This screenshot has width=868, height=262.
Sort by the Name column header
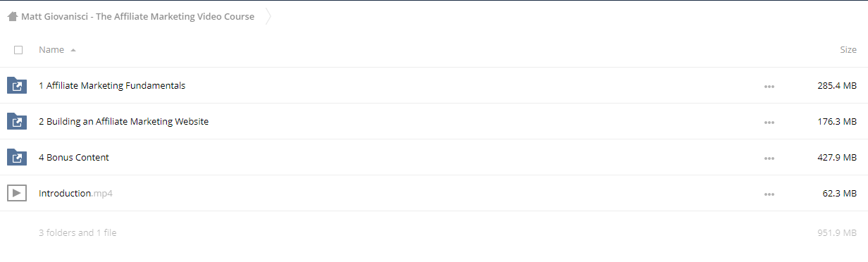coord(51,50)
